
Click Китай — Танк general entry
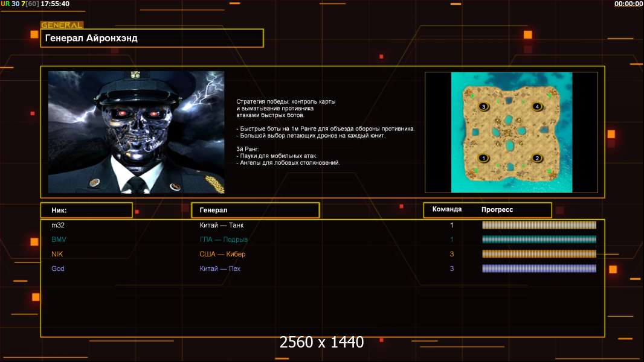coord(222,225)
